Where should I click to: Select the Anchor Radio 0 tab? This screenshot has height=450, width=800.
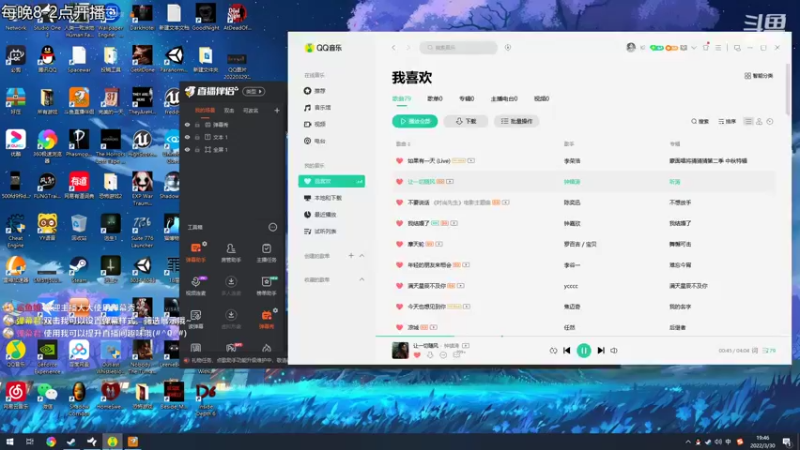tap(504, 98)
